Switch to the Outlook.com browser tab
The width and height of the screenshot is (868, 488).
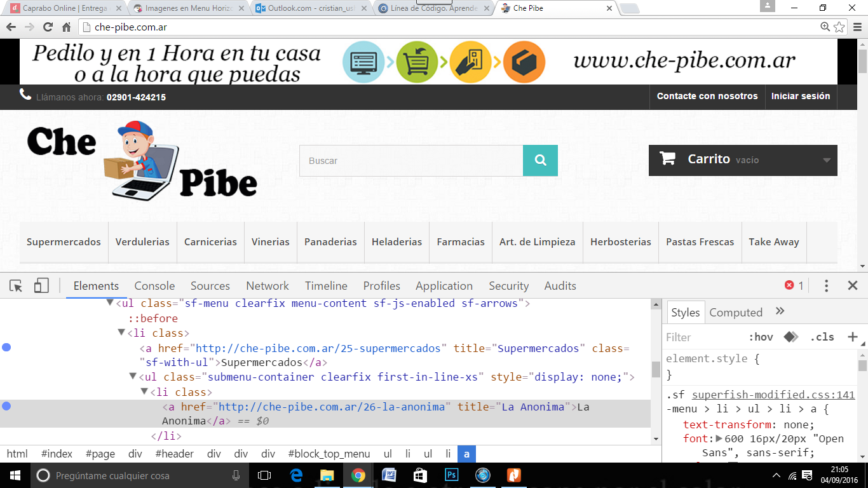[310, 9]
